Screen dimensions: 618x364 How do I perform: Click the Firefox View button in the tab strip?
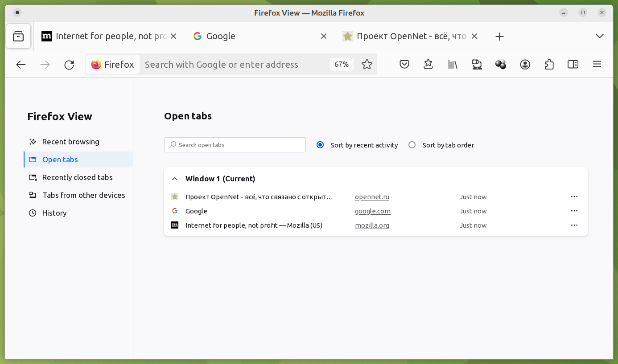tap(18, 36)
